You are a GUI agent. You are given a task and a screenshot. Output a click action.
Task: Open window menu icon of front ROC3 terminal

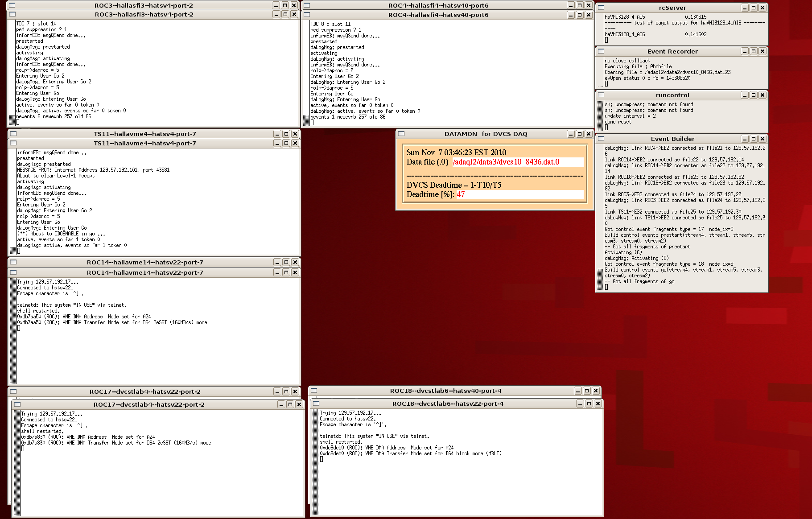[12, 14]
